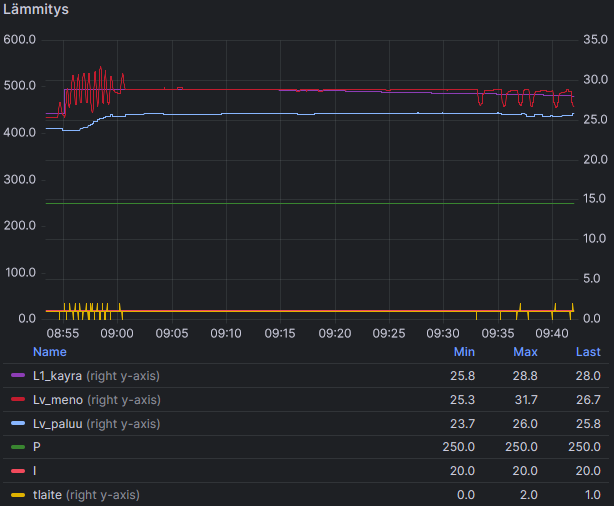
Task: Click the 300.0 left axis label
Action: point(20,180)
